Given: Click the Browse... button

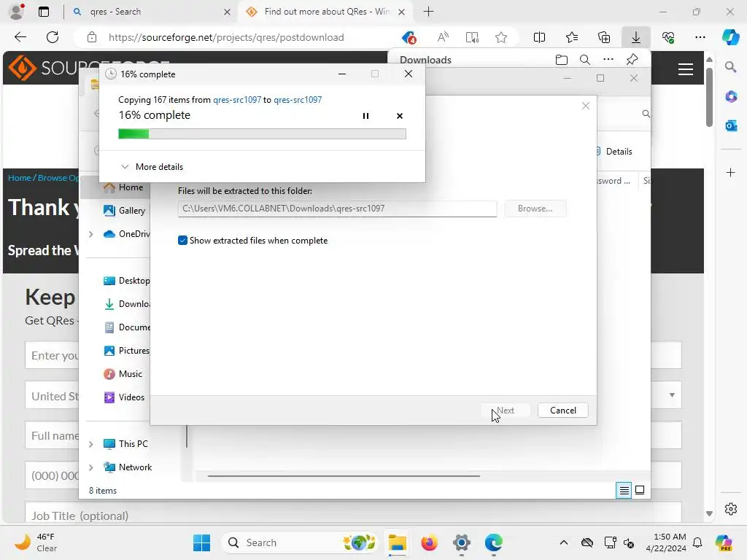Looking at the screenshot, I should tap(535, 209).
